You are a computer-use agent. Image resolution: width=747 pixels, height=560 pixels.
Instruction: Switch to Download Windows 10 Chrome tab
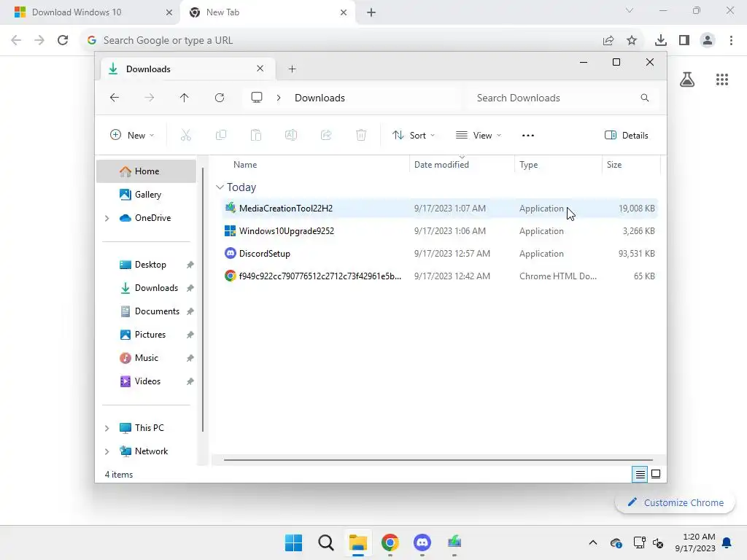(90, 12)
